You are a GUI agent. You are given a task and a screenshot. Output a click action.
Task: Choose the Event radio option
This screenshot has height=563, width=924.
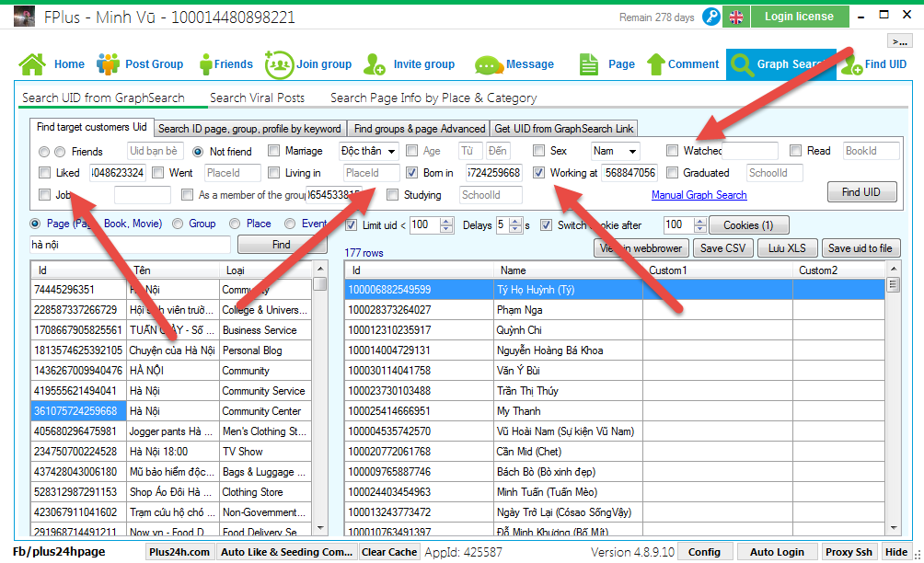pos(290,224)
